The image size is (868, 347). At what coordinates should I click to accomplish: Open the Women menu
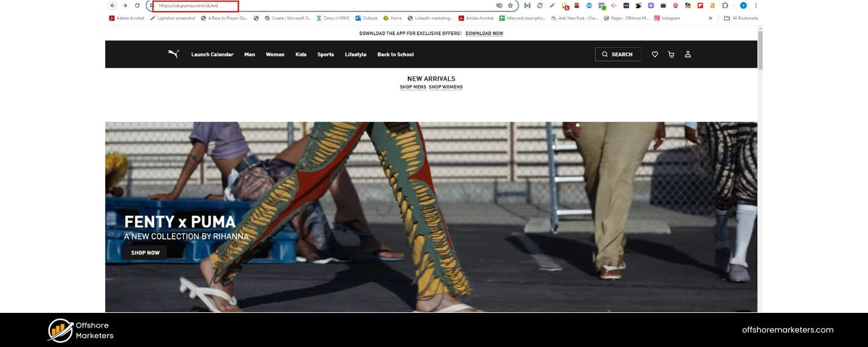pyautogui.click(x=275, y=54)
